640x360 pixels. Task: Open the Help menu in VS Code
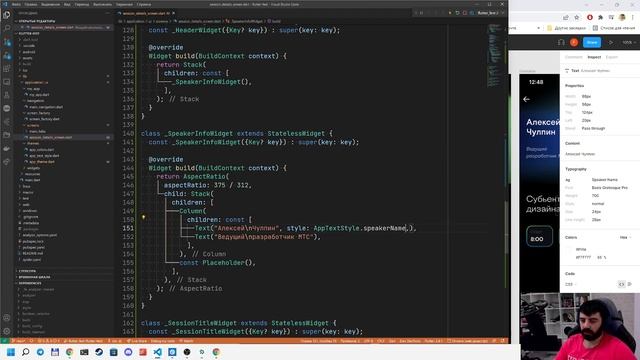coord(144,4)
